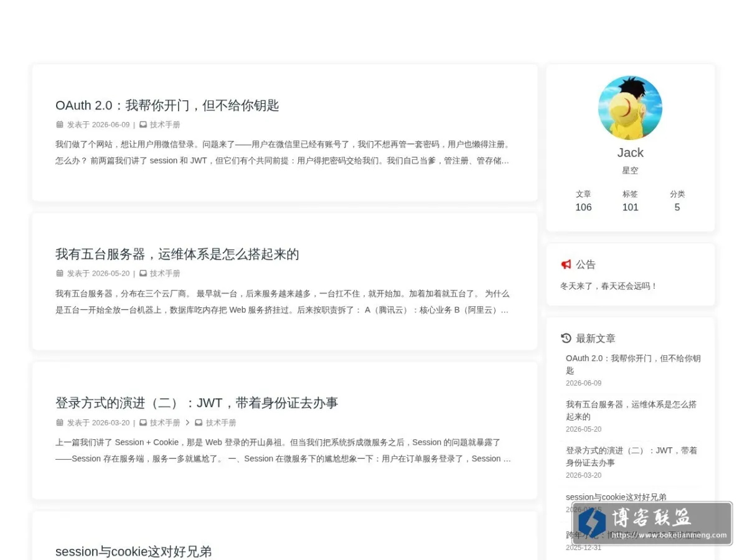The height and width of the screenshot is (560, 747).
Task: Click the 公告 heading
Action: [x=586, y=264]
